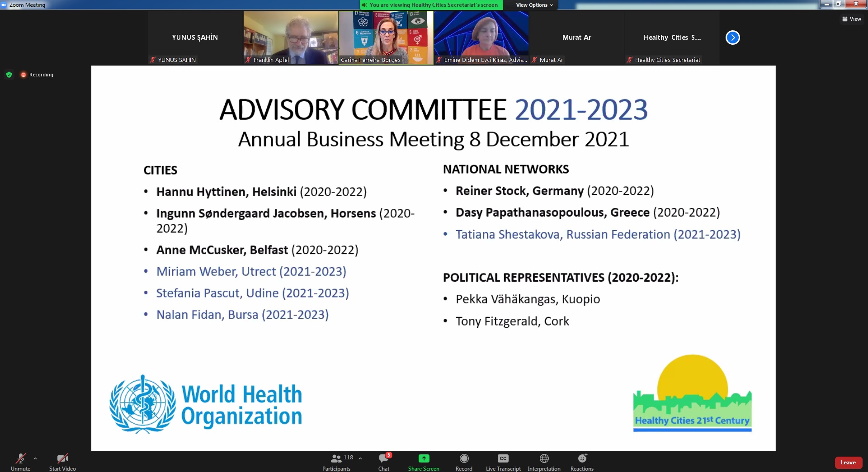The height and width of the screenshot is (472, 868).
Task: Unmute the microphone
Action: click(20, 462)
